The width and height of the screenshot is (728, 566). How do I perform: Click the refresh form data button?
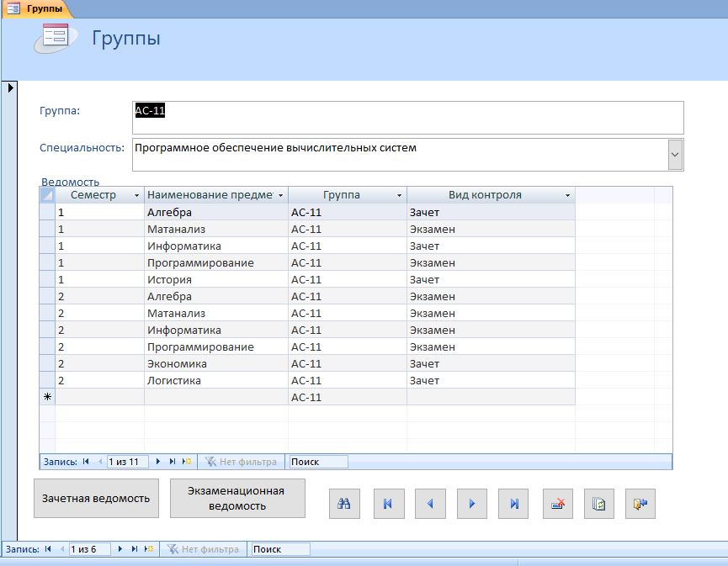point(599,504)
